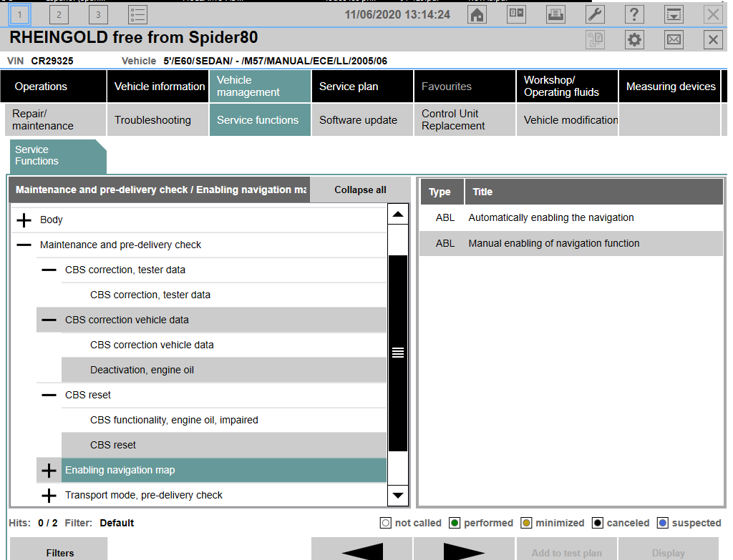Open Repair/maintenance sub-tab
Screen dimensions: 733x560
(56, 120)
